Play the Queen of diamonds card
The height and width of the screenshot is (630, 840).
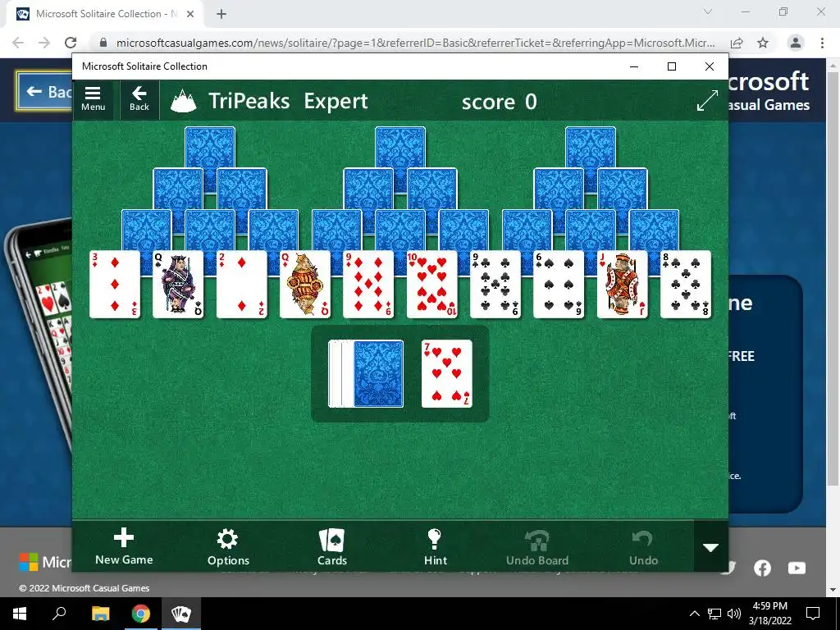[305, 285]
